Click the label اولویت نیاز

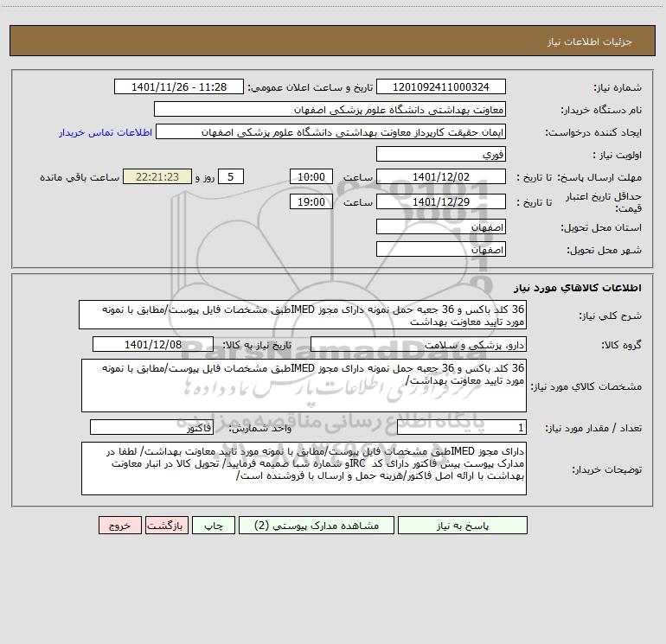pos(618,155)
